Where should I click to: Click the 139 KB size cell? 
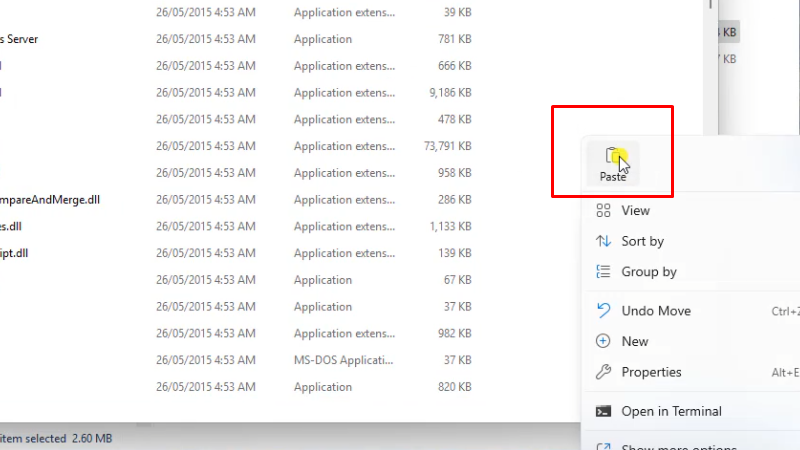pos(455,253)
